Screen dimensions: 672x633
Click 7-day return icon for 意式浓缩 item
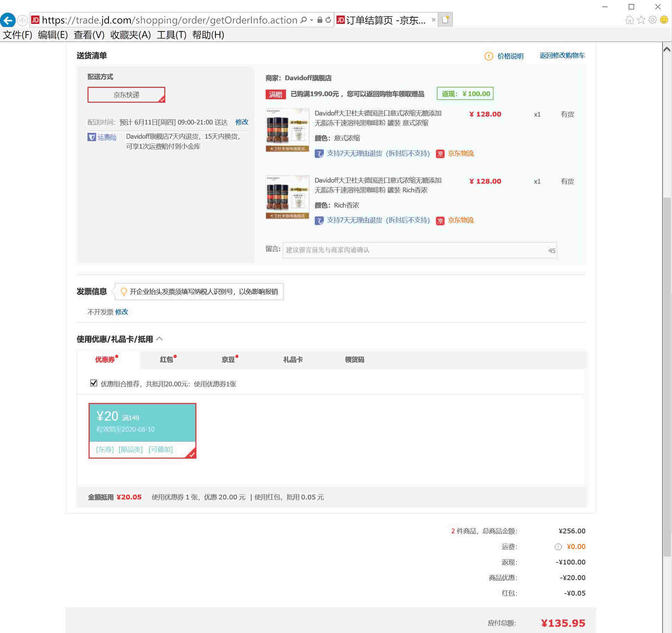pos(319,154)
